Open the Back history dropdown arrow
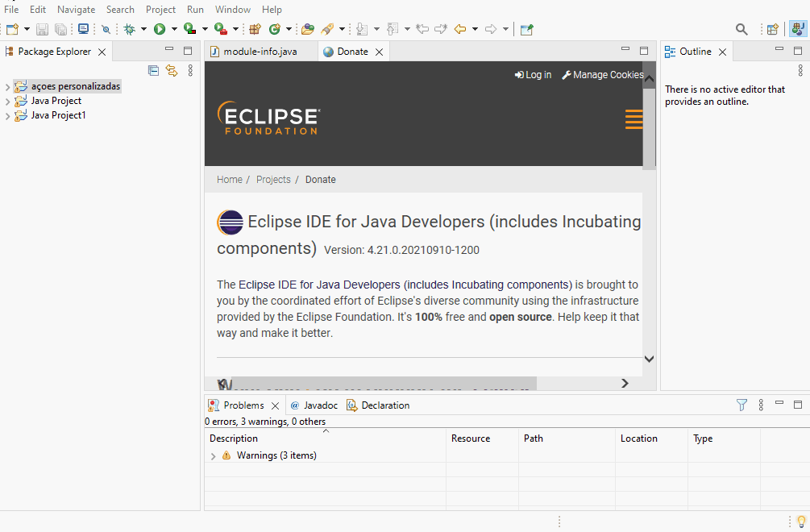This screenshot has height=532, width=810. [475, 30]
